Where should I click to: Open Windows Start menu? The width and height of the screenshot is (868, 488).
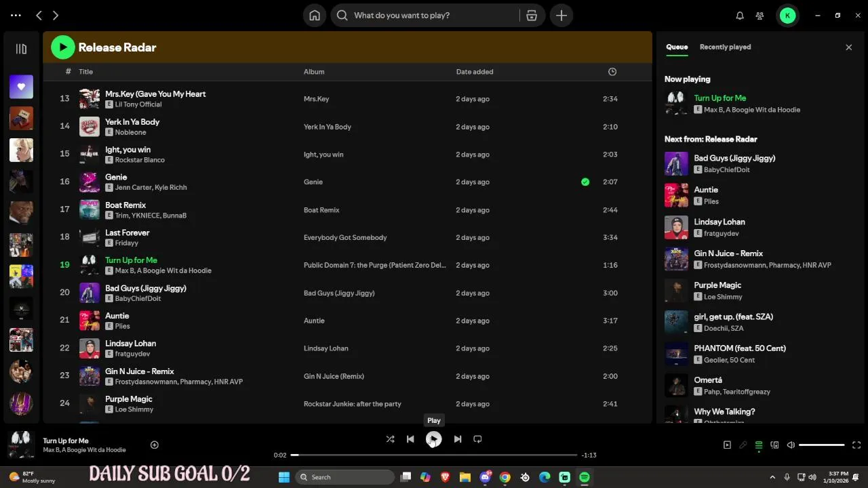click(x=284, y=477)
